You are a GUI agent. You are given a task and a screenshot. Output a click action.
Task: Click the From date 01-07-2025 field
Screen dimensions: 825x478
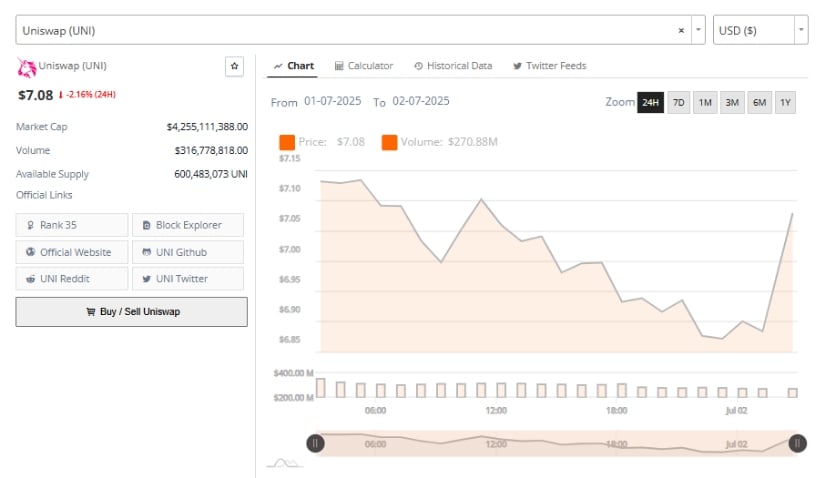tap(333, 101)
